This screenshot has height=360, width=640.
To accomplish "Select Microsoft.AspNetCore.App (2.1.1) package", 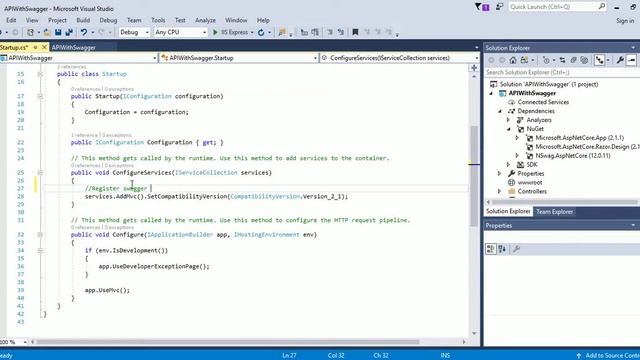I will (x=579, y=138).
